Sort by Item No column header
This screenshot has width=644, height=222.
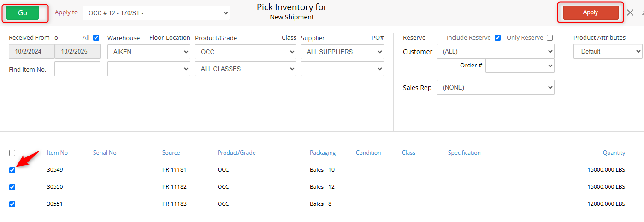(x=57, y=153)
